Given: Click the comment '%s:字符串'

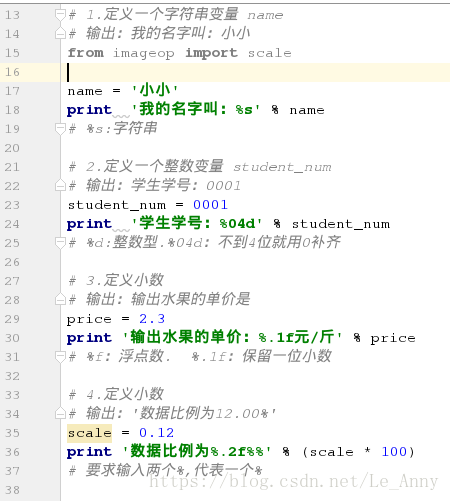Looking at the screenshot, I should click(122, 128).
